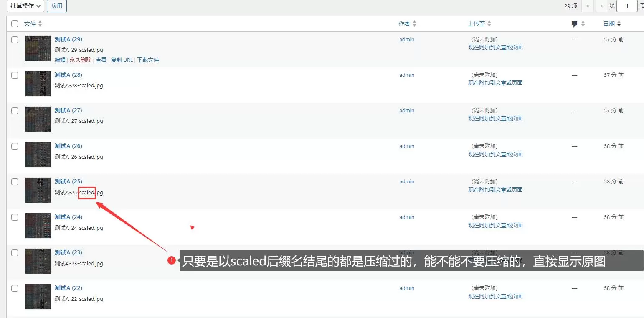Click admin author link for 测试A (24)
The height and width of the screenshot is (318, 644).
[x=407, y=217]
